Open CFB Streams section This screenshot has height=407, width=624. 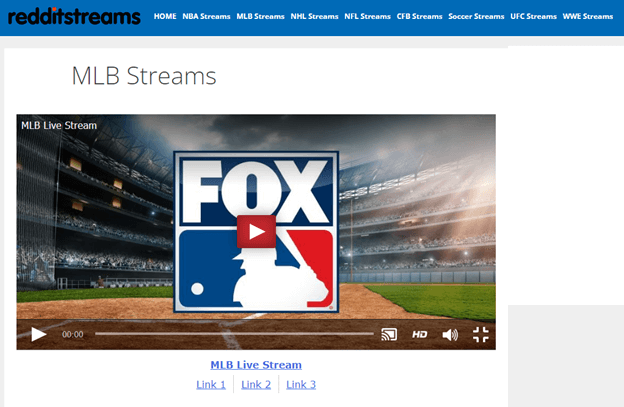point(419,16)
